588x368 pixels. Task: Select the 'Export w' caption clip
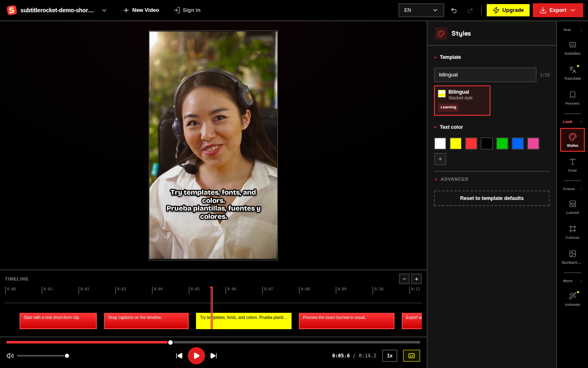pyautogui.click(x=412, y=321)
